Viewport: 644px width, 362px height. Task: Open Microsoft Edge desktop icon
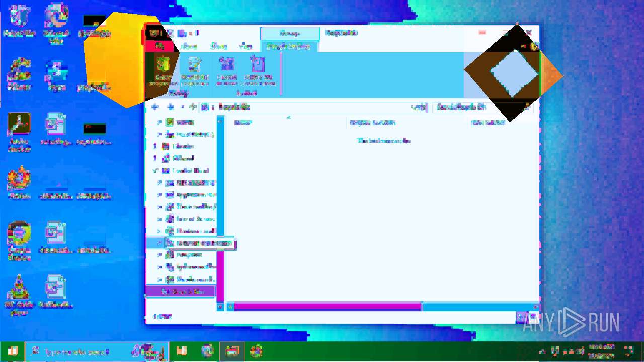(56, 23)
